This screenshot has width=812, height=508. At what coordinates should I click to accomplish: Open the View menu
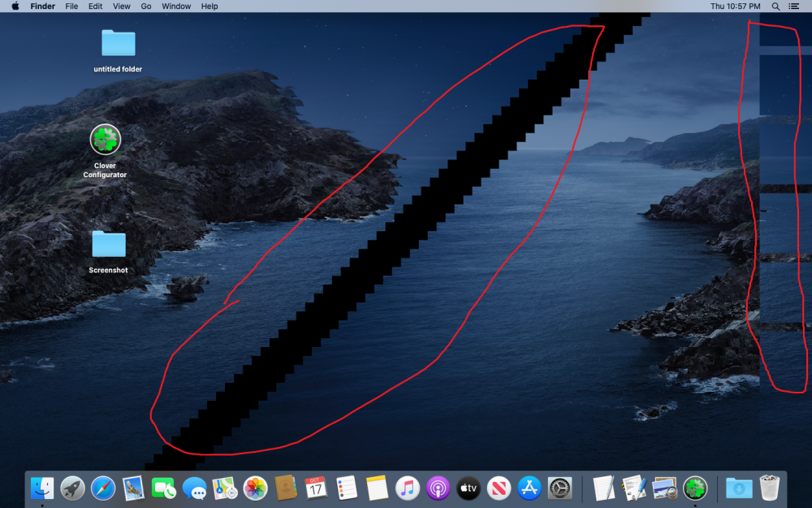[121, 7]
